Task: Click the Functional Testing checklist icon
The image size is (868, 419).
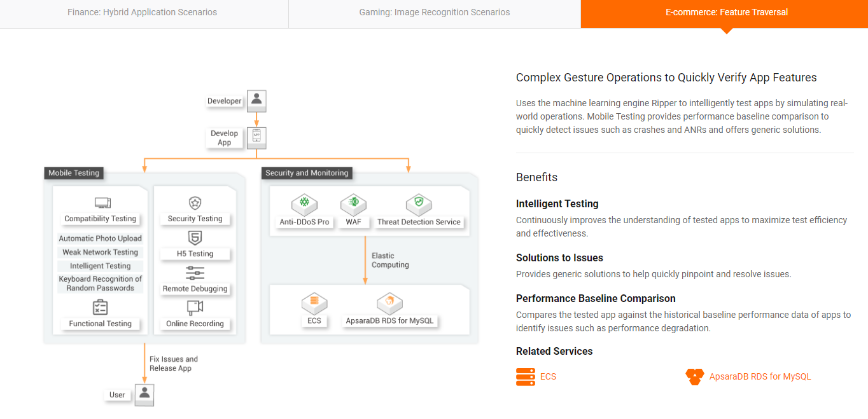Action: pos(101,307)
